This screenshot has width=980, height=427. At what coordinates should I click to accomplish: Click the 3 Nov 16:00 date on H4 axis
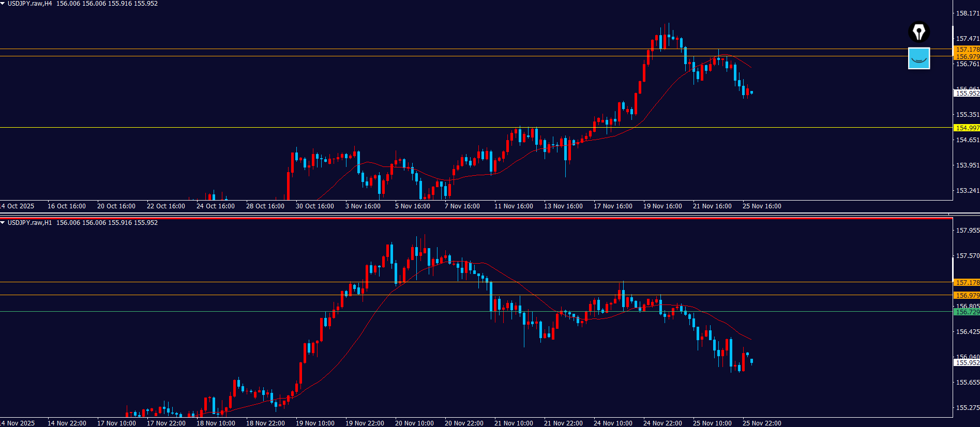[363, 206]
